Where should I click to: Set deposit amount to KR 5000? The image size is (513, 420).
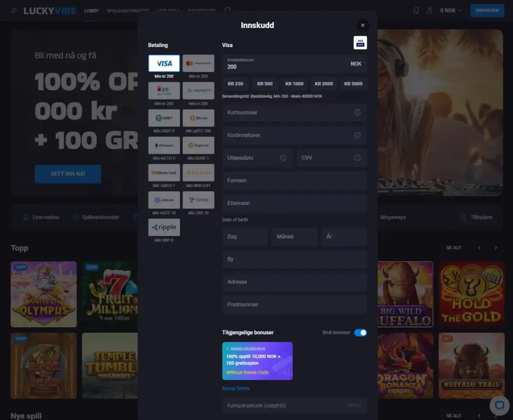click(353, 84)
